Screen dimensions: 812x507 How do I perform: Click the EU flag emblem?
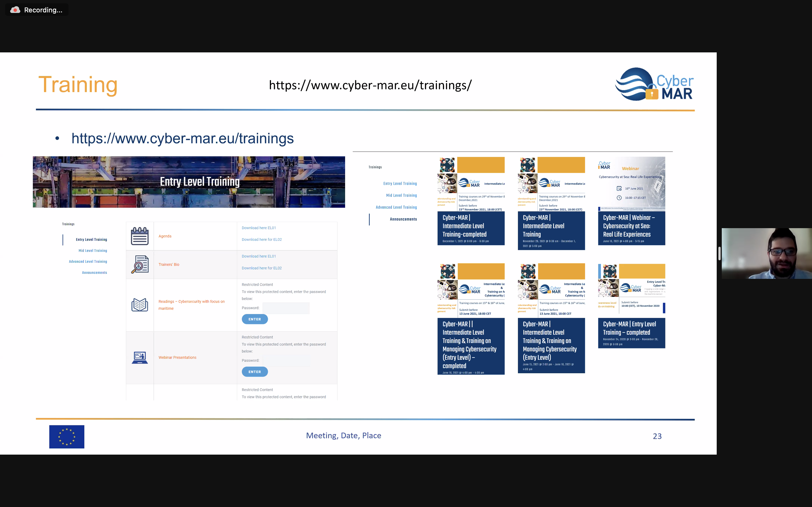click(67, 437)
